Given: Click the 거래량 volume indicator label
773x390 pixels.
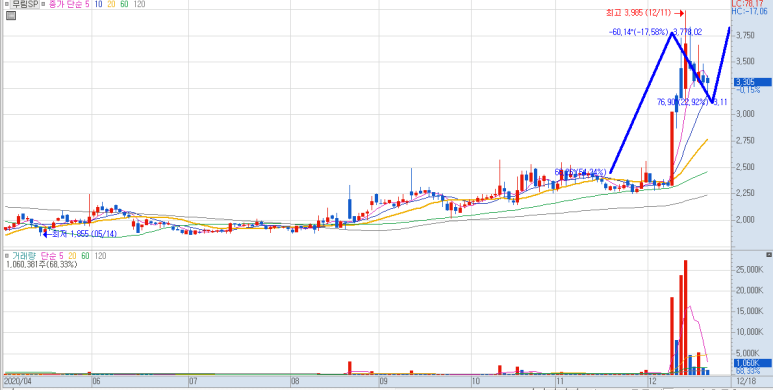Looking at the screenshot, I should click(x=23, y=256).
